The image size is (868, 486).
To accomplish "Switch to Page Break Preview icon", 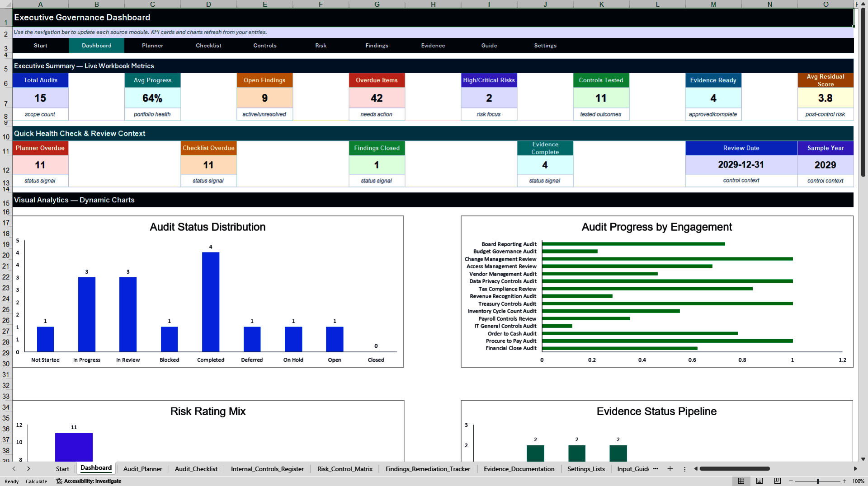I will click(777, 481).
